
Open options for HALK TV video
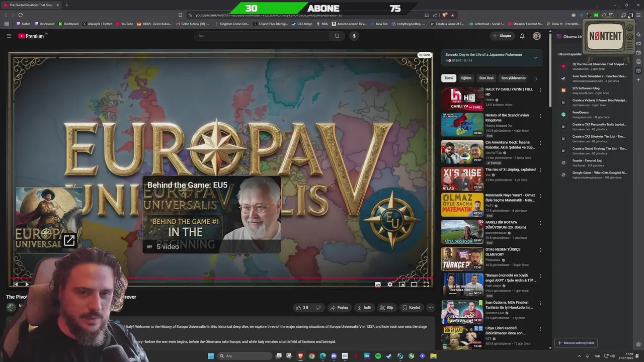coord(540,90)
